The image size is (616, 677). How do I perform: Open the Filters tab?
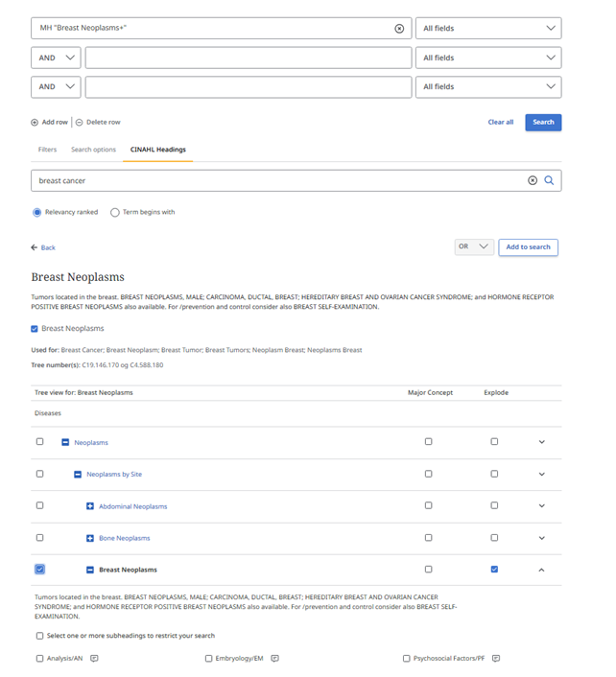(x=47, y=150)
